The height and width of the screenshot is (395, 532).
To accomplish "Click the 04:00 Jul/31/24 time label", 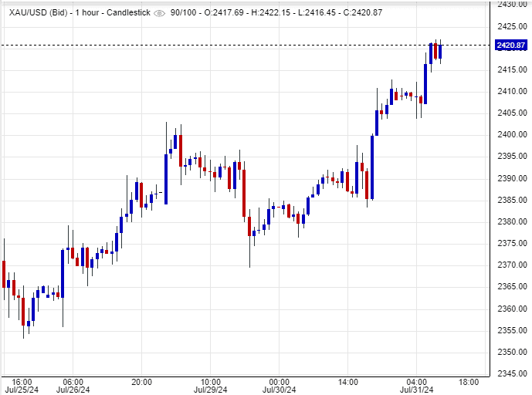I will (416, 386).
